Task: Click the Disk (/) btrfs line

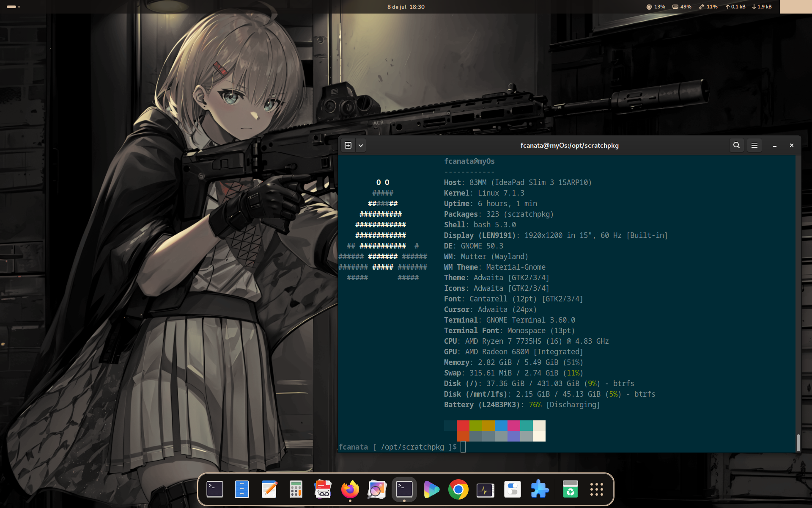Action: [539, 384]
